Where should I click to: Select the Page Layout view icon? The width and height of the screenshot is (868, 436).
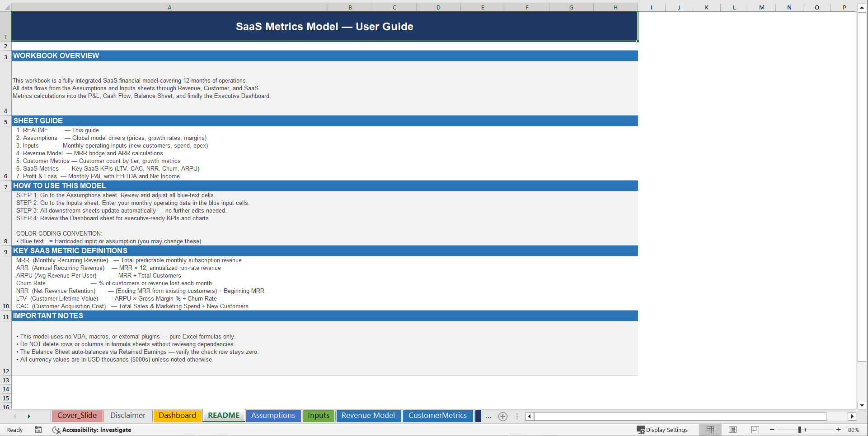[x=732, y=430]
